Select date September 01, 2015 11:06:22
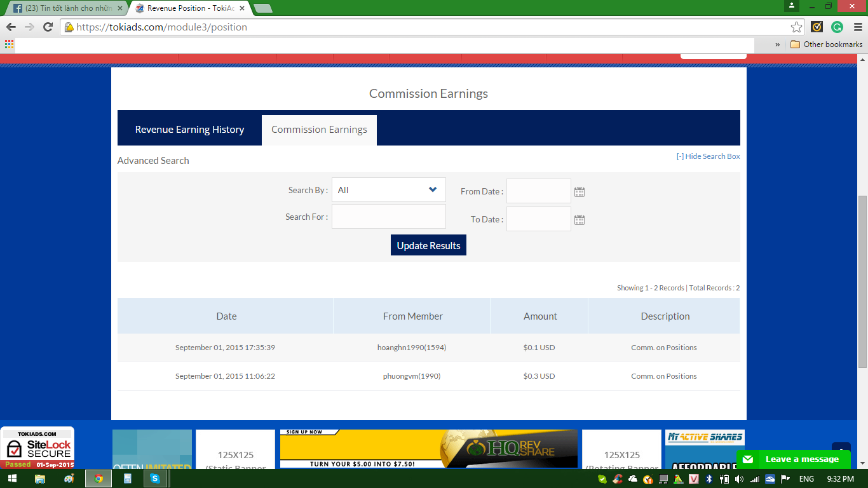 [x=225, y=376]
